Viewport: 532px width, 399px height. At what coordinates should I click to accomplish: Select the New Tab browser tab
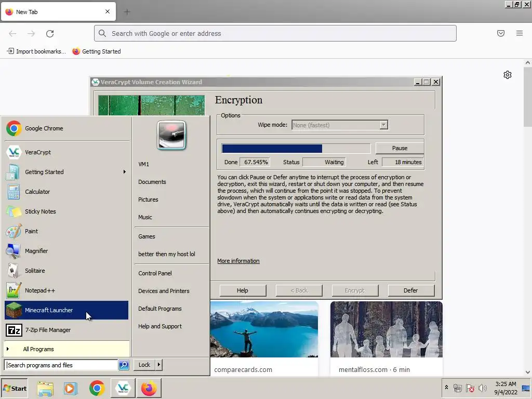[x=58, y=11]
